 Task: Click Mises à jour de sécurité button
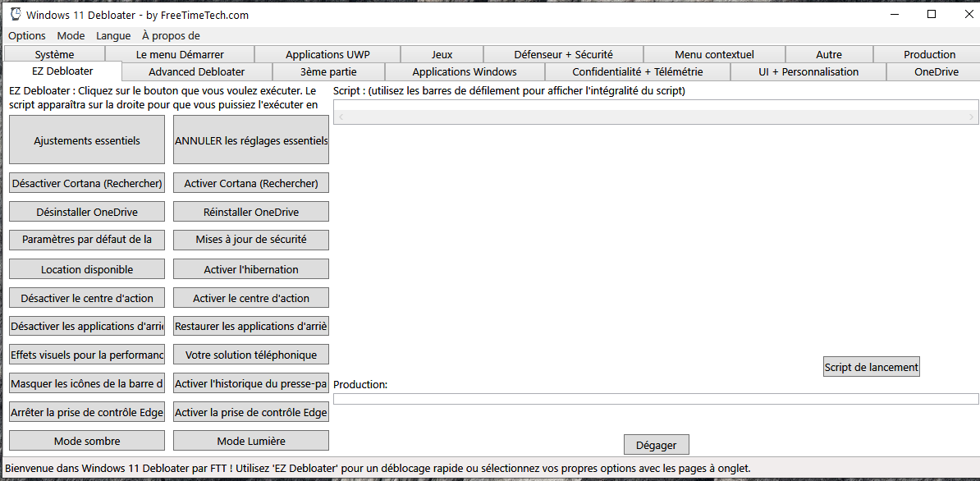click(251, 240)
